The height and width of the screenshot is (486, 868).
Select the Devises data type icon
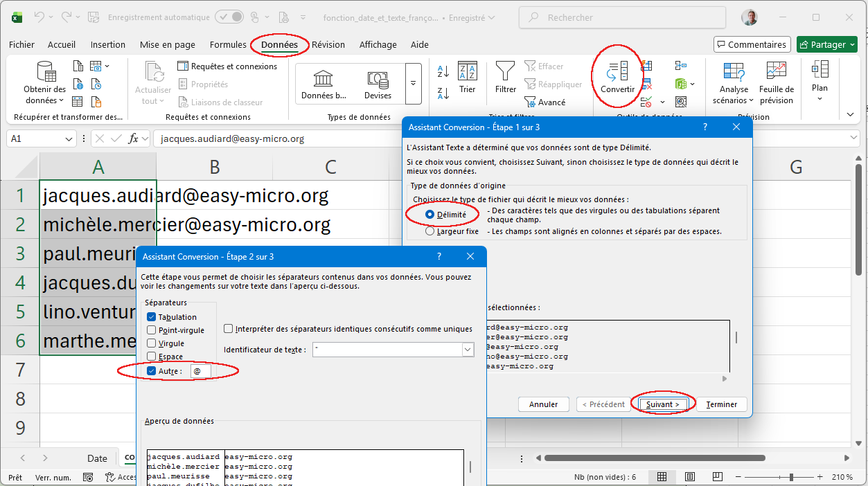point(378,79)
